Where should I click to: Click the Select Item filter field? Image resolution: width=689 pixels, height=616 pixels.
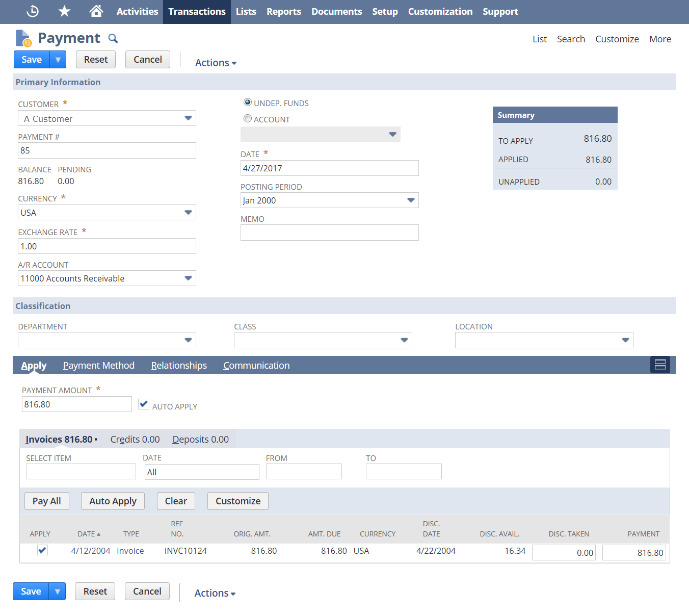point(81,472)
